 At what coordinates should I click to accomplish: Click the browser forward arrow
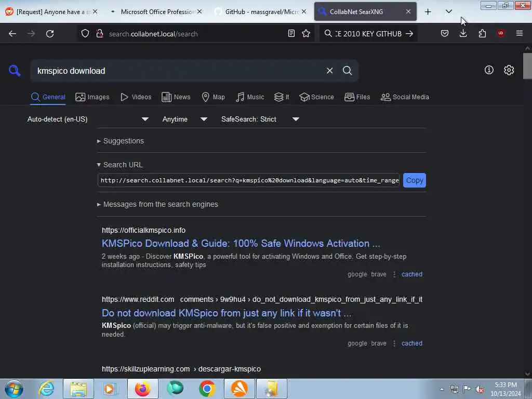point(31,34)
